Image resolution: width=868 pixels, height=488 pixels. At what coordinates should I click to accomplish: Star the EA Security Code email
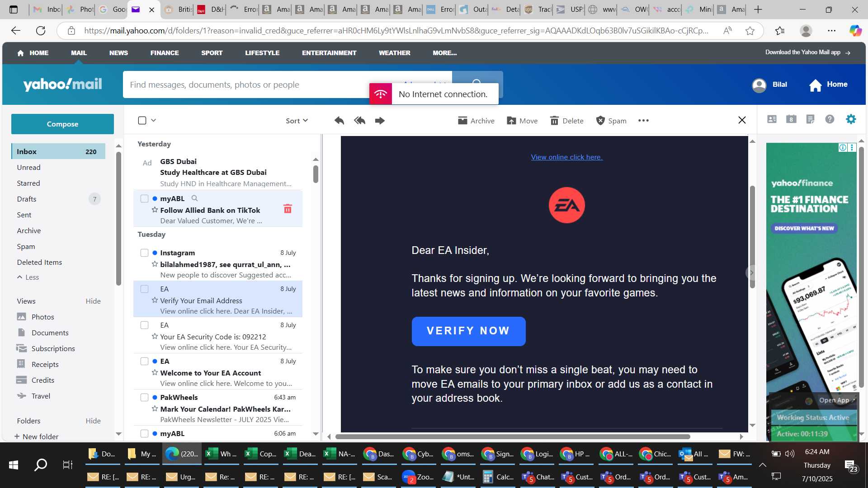coord(155,337)
